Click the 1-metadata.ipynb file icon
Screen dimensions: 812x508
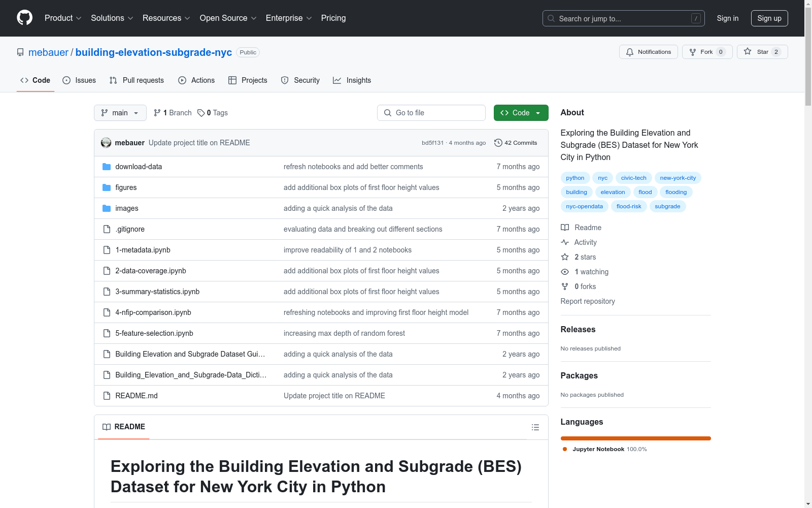coord(107,250)
